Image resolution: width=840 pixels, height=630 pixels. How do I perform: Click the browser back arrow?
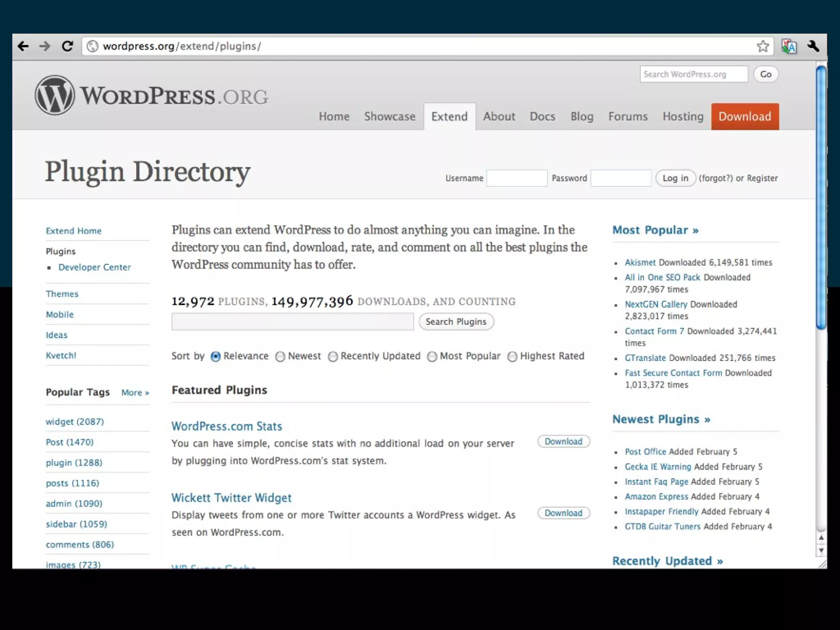tap(23, 46)
